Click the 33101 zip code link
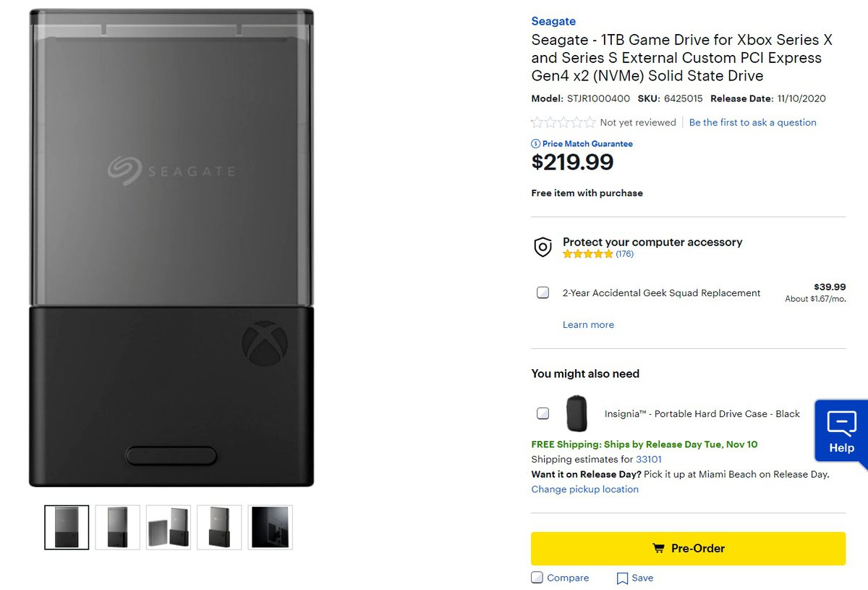The height and width of the screenshot is (590, 868). (649, 459)
